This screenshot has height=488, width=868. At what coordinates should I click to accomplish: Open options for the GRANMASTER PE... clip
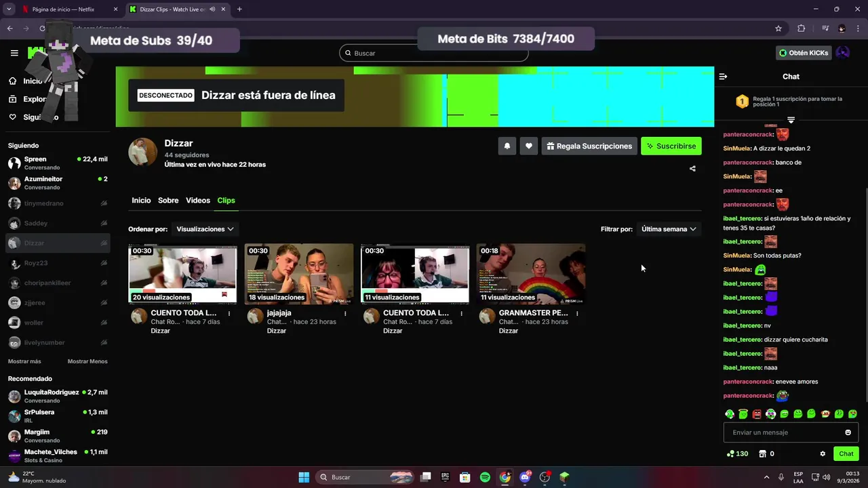[x=577, y=313]
